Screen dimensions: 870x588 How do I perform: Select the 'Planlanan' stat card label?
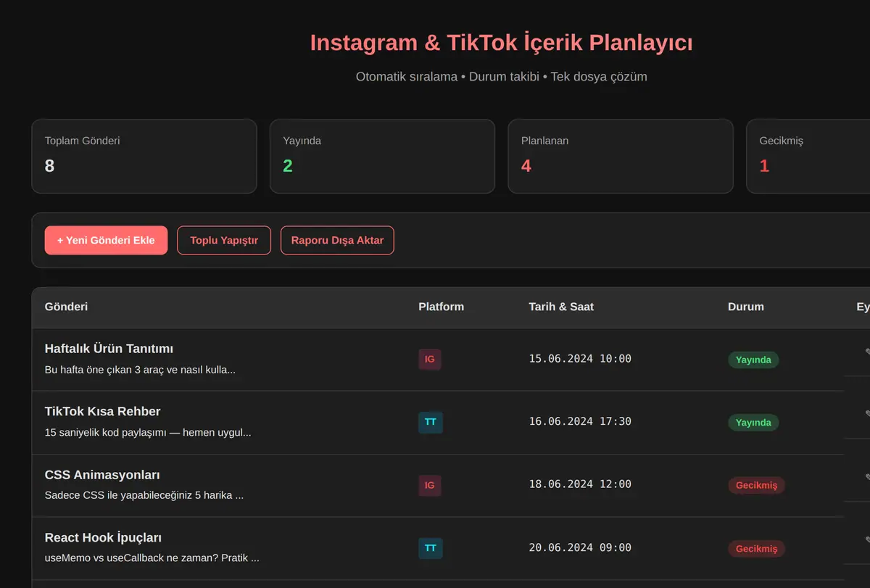tap(544, 141)
